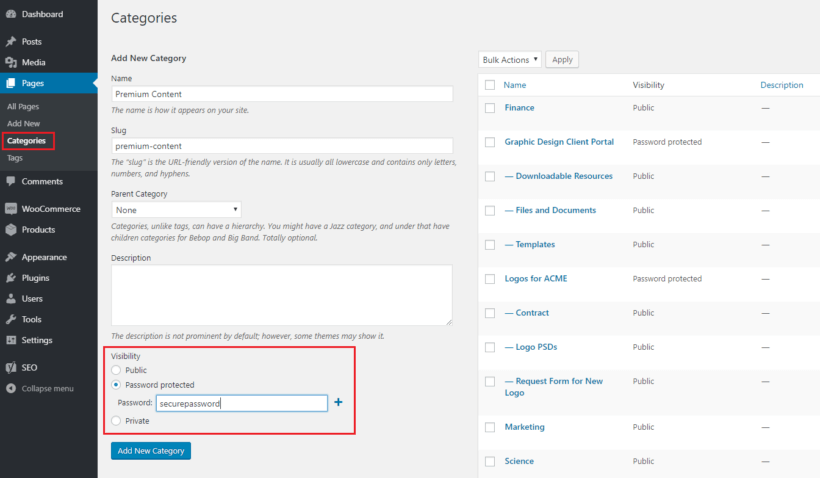Click the Posts pushpin icon

[11, 41]
